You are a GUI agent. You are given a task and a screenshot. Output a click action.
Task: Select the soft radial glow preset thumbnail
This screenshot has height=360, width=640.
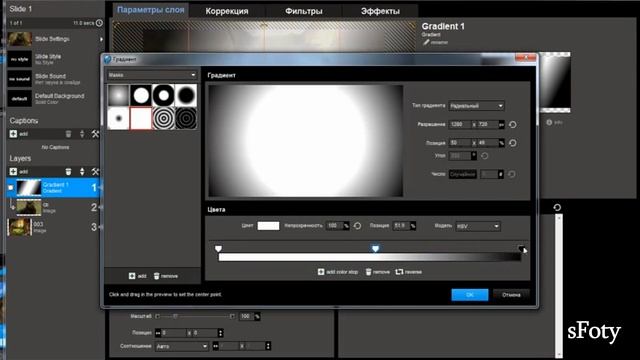(x=118, y=95)
